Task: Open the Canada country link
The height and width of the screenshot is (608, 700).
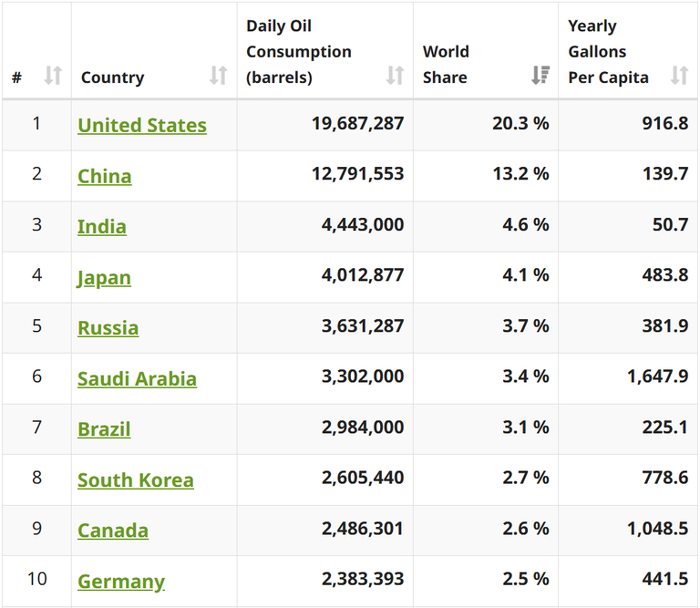Action: (x=113, y=531)
